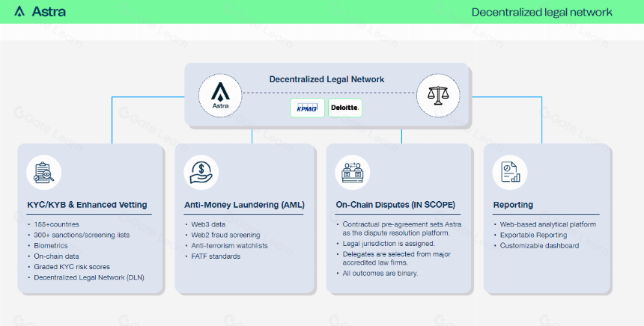The width and height of the screenshot is (644, 326).
Task: Click 'All outcomes are binary.' bullet
Action: [x=380, y=273]
